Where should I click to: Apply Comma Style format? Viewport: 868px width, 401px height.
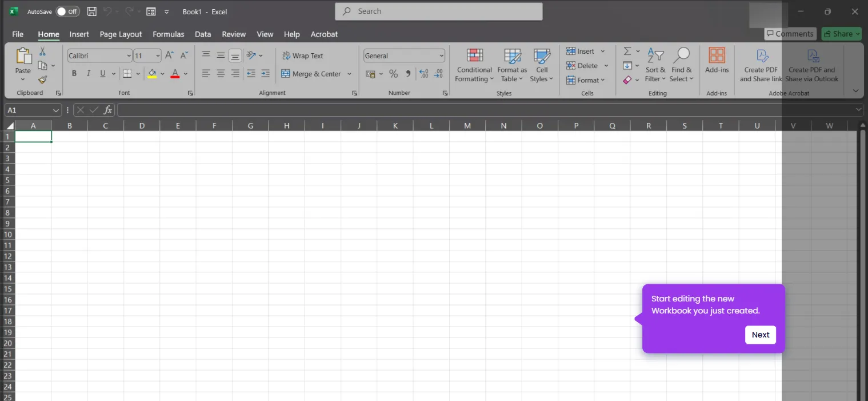[x=407, y=74]
